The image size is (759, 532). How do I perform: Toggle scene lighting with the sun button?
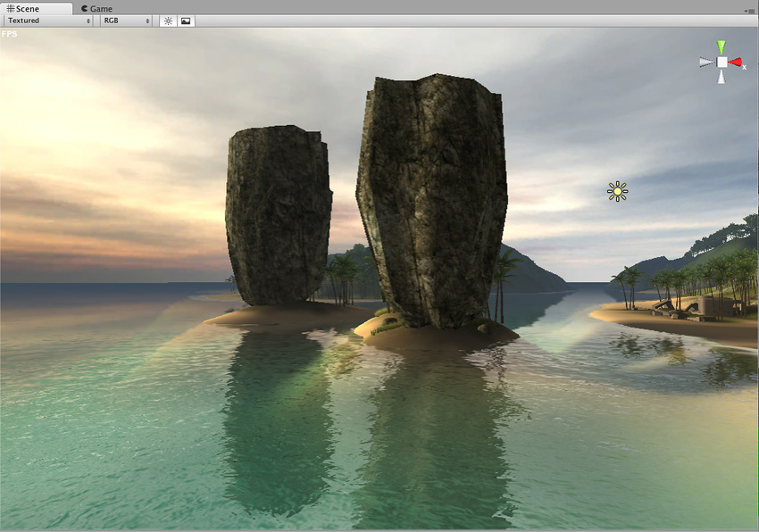(x=168, y=21)
